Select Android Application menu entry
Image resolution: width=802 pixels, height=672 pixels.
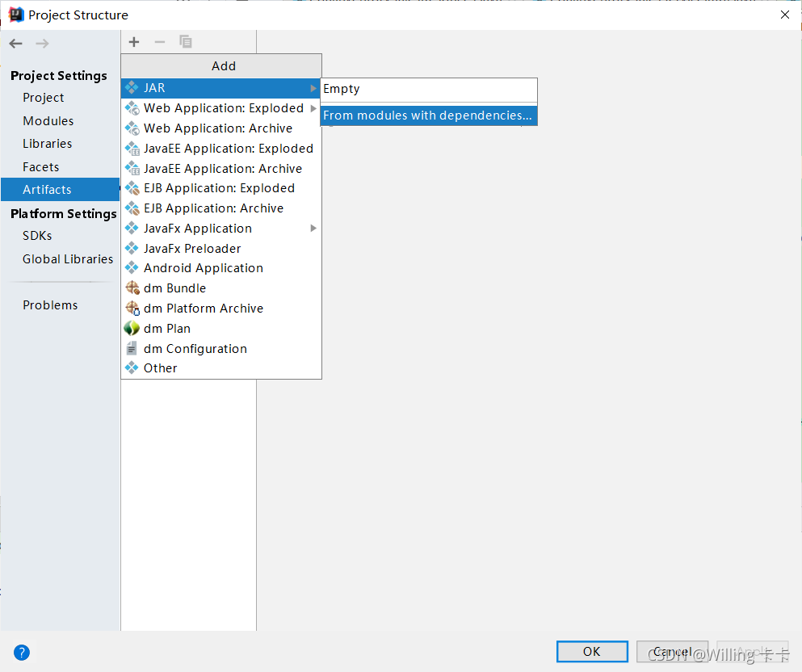tap(221, 268)
